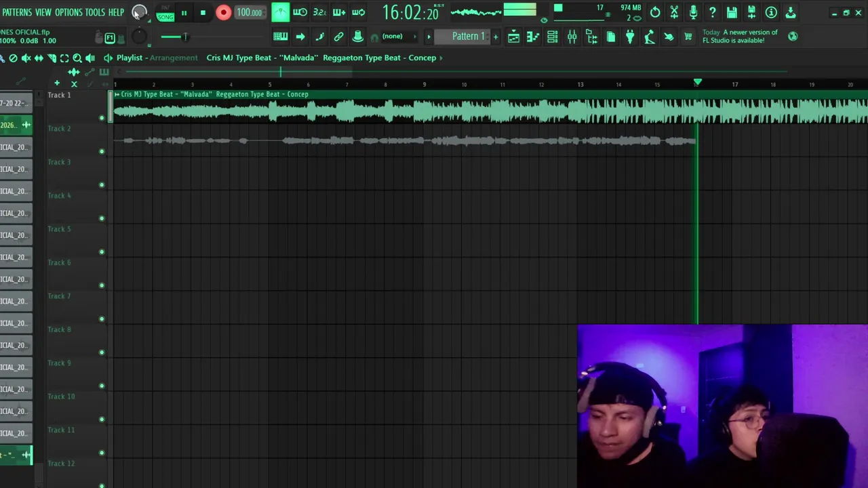Image resolution: width=868 pixels, height=488 pixels.
Task: Open the project info icon
Action: (x=771, y=12)
